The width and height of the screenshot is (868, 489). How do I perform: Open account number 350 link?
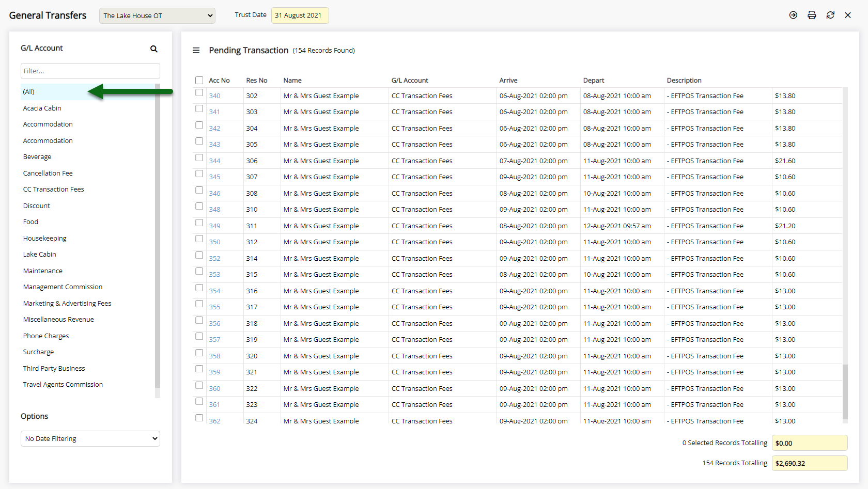pos(214,242)
